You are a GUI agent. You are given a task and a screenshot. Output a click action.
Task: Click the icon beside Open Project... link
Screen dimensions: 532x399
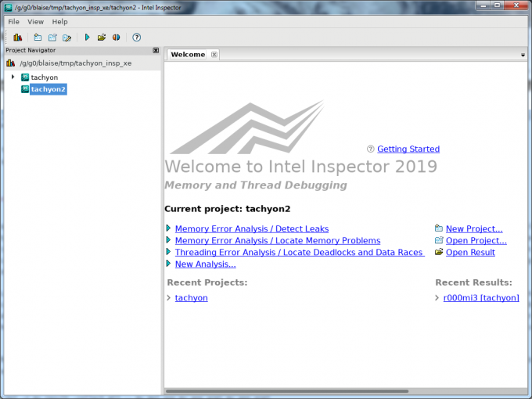pyautogui.click(x=439, y=240)
